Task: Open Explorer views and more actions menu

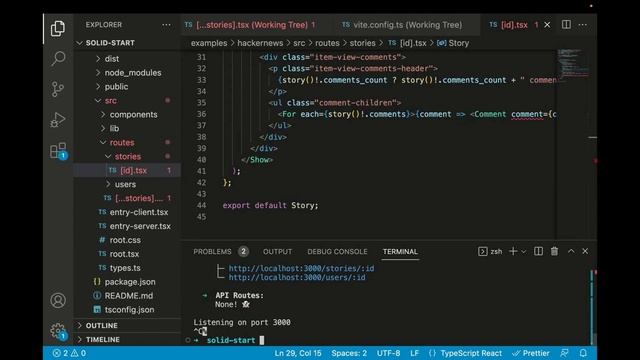Action: pos(166,25)
